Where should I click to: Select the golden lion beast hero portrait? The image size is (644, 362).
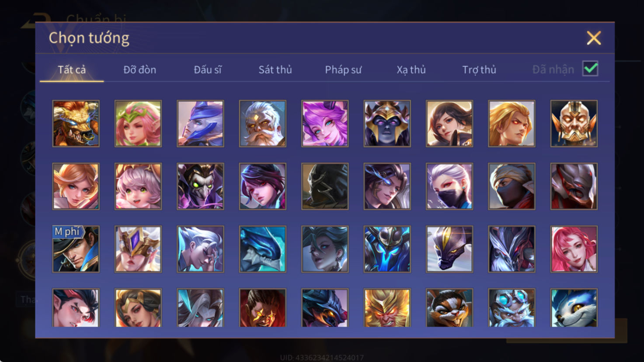(76, 124)
